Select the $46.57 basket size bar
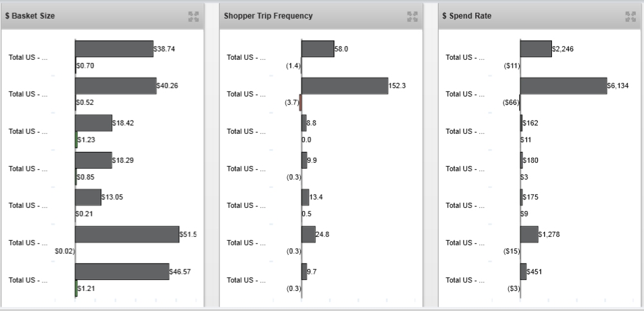The width and height of the screenshot is (644, 311). (122, 272)
